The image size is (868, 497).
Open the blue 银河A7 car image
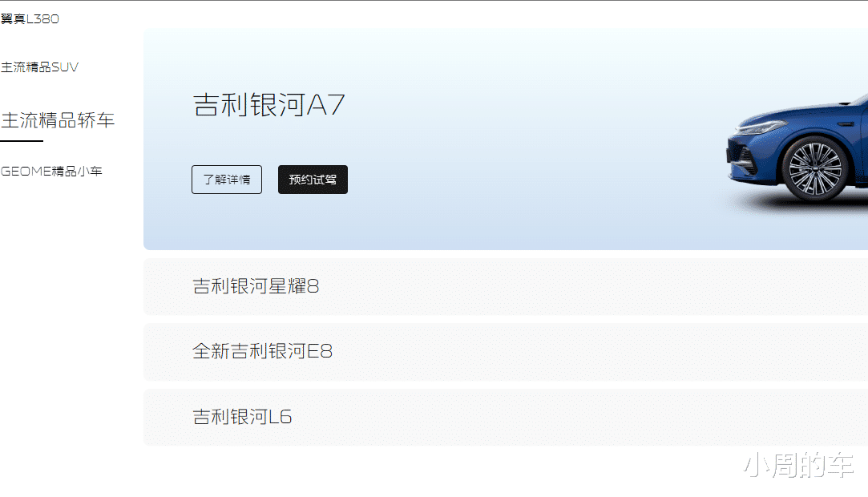pos(797,152)
